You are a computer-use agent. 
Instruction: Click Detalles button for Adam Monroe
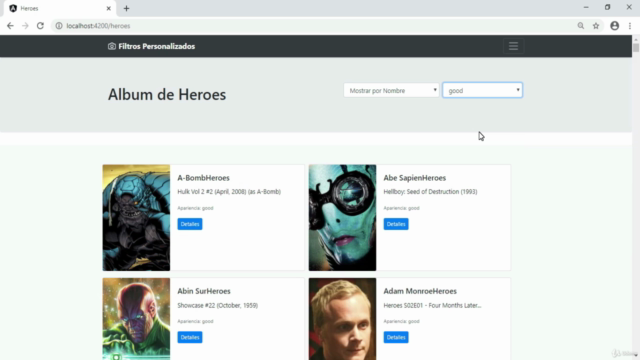coord(396,337)
